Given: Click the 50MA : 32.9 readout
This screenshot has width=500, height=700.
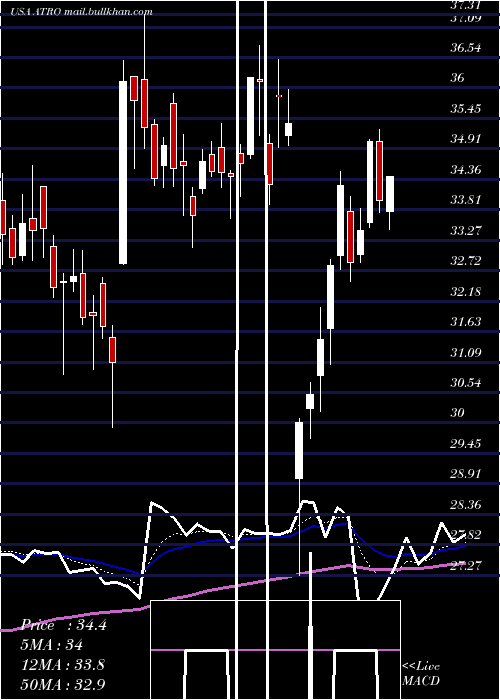Looking at the screenshot, I should 62,684.
